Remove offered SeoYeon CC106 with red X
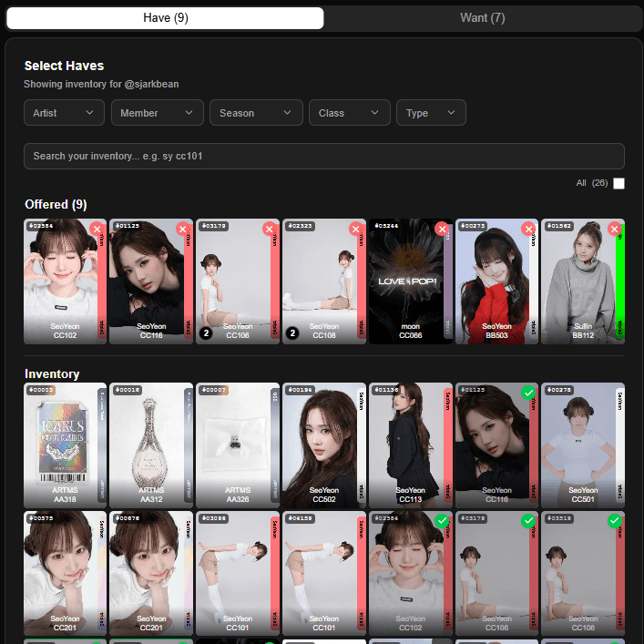Image resolution: width=644 pixels, height=644 pixels. pyautogui.click(x=270, y=229)
